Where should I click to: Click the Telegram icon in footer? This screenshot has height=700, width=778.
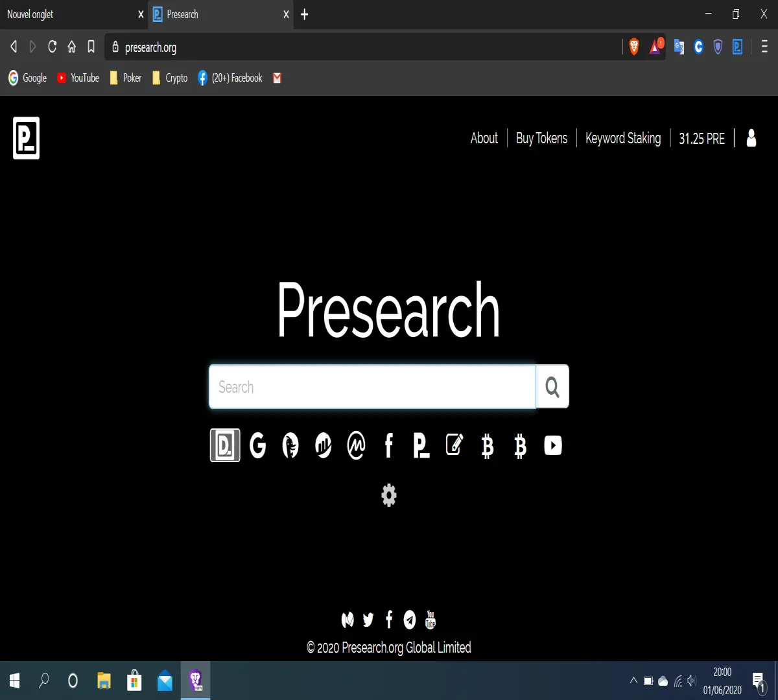(410, 620)
